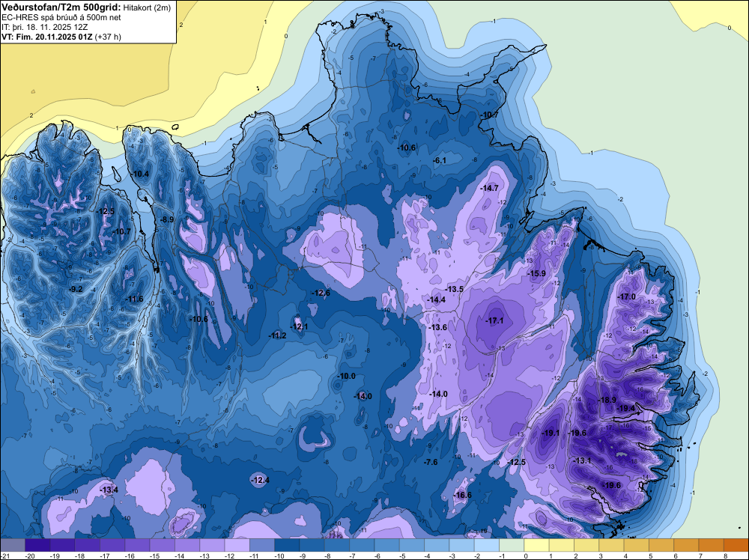The width and height of the screenshot is (749, 560).
Task: Click the -7.6 temperature label
Action: pyautogui.click(x=431, y=462)
